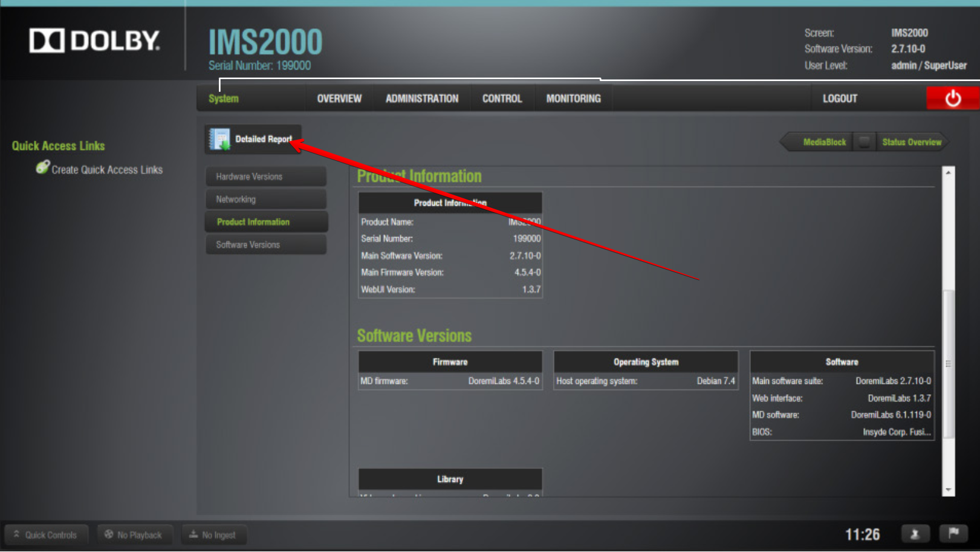
Task: Click the red power button
Action: tap(953, 99)
